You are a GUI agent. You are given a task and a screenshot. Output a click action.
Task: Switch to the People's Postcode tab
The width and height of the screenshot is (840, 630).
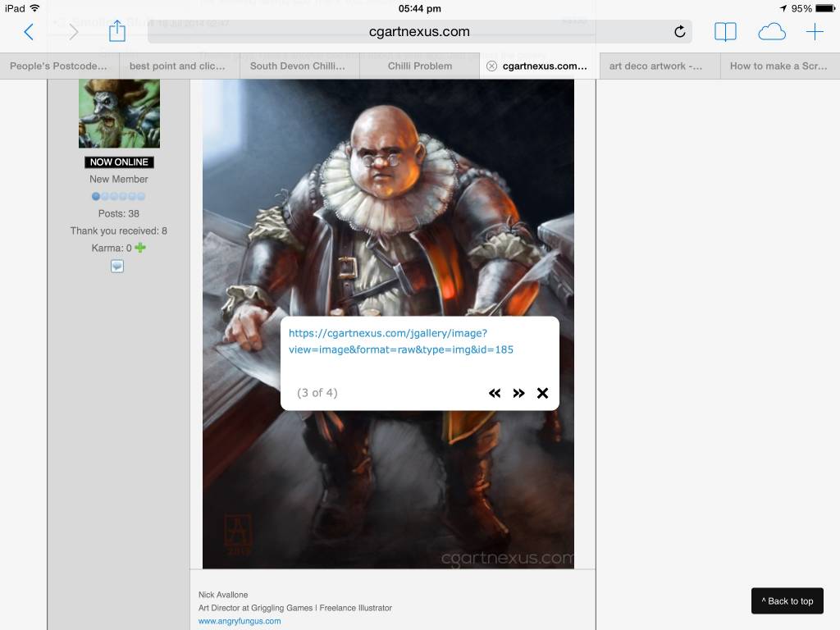coord(59,66)
